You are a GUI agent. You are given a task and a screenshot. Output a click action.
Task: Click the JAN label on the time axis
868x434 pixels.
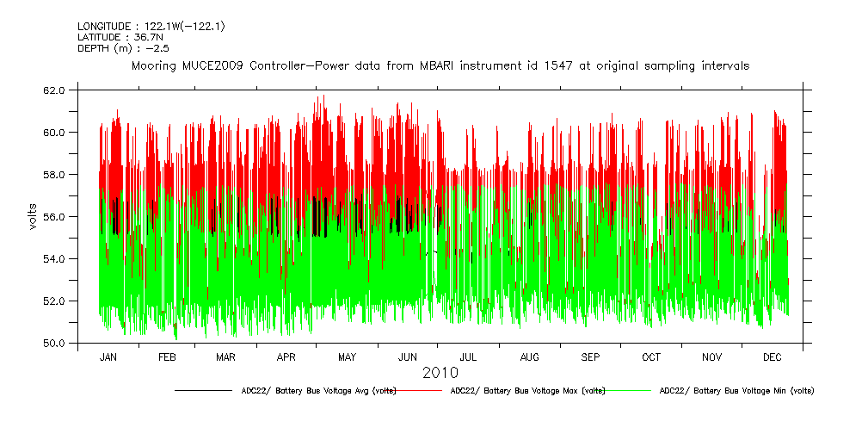[x=108, y=356]
